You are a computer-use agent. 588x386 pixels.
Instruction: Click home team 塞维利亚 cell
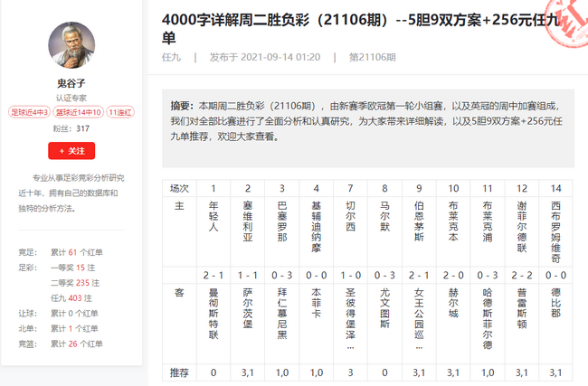point(248,232)
